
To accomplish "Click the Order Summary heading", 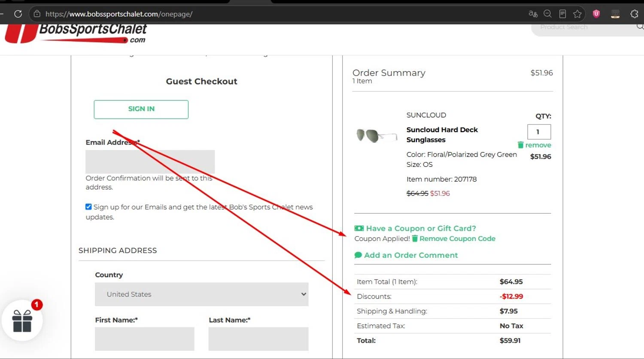I will (389, 73).
